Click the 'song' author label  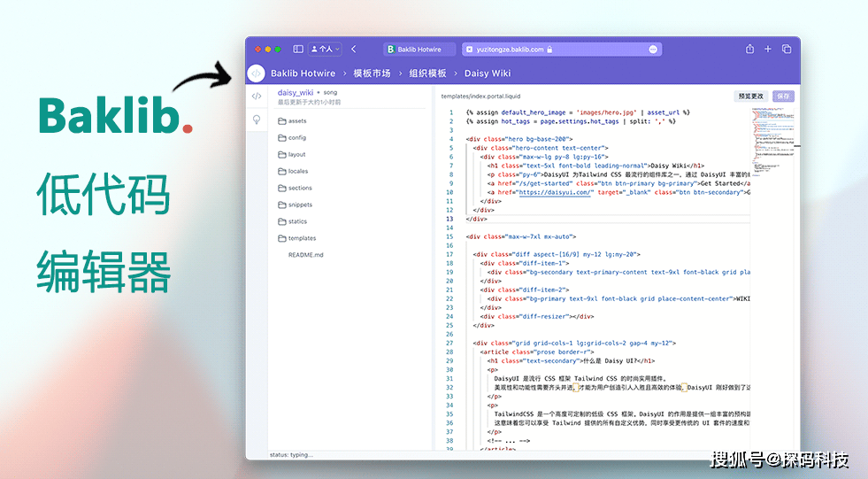pos(331,92)
